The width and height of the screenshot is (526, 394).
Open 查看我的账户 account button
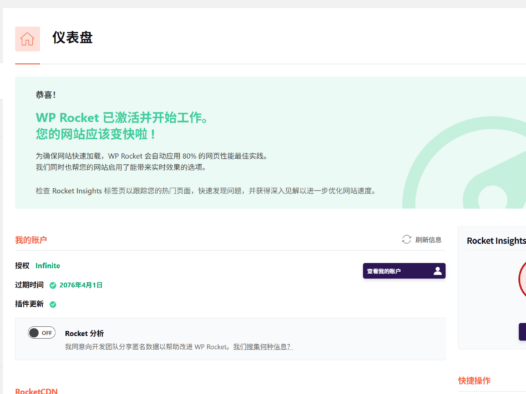pyautogui.click(x=404, y=271)
